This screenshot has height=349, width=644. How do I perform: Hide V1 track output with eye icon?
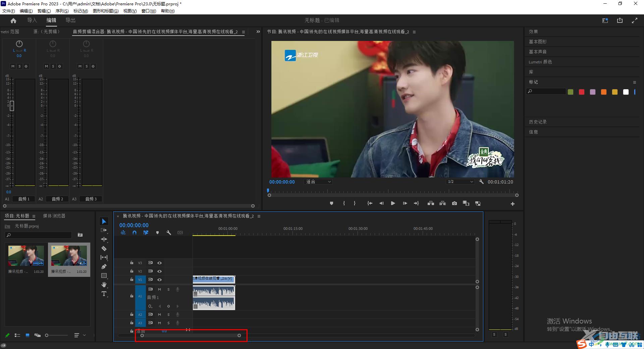160,280
